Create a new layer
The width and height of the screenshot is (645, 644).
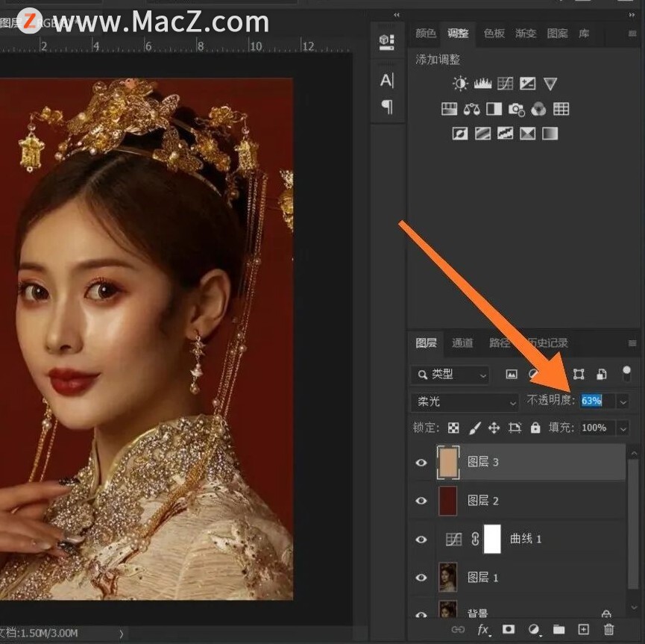coord(583,629)
